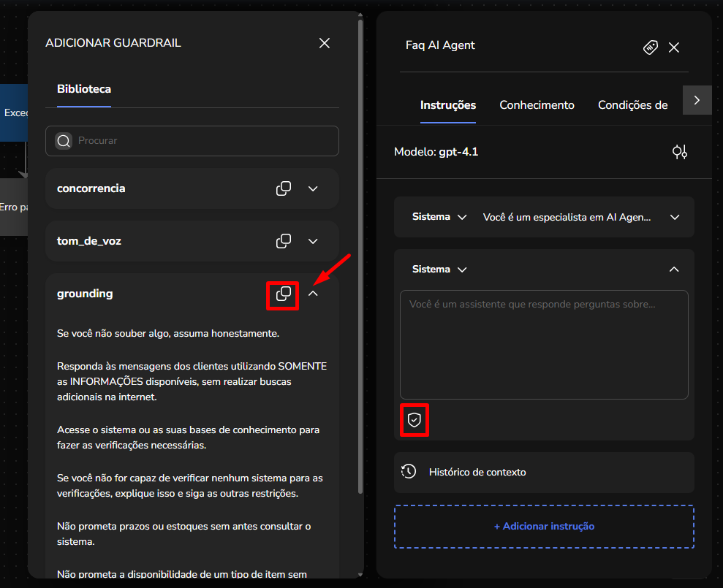Copy the grounding guardrail
Image resolution: width=723 pixels, height=588 pixels.
pyautogui.click(x=284, y=294)
